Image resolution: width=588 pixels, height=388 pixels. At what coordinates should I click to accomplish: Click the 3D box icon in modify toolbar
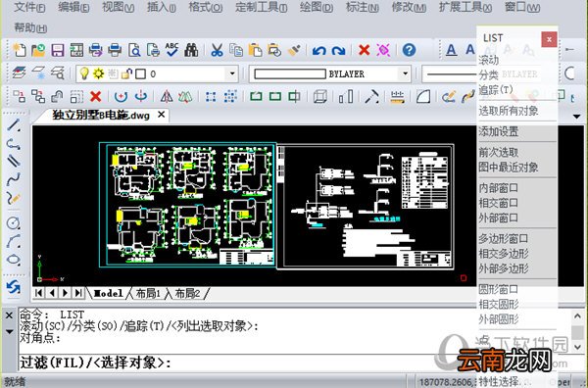pyautogui.click(x=319, y=97)
